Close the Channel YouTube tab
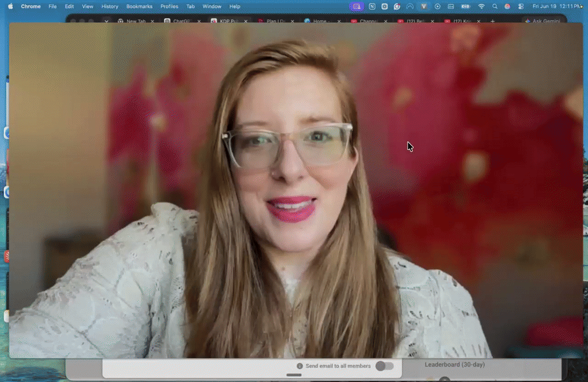Screen dimensions: 588x382 (x=385, y=21)
